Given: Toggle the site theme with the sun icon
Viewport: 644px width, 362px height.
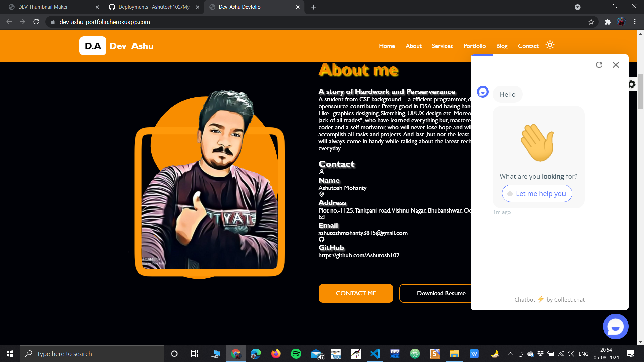Looking at the screenshot, I should click(x=550, y=45).
